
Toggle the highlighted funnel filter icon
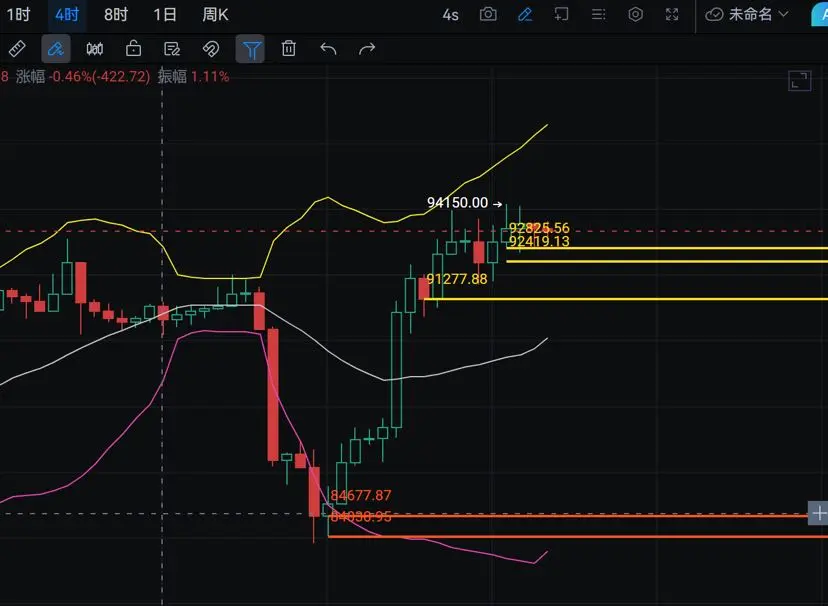tap(250, 49)
